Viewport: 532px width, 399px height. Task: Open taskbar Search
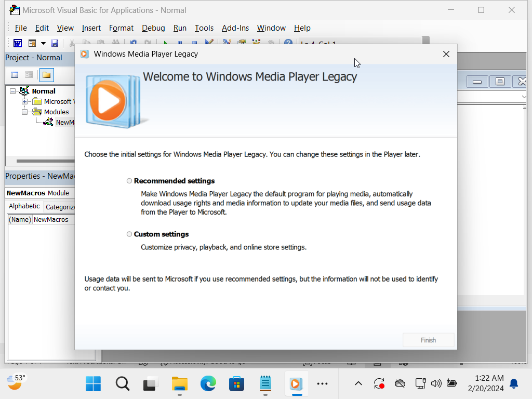(x=122, y=384)
